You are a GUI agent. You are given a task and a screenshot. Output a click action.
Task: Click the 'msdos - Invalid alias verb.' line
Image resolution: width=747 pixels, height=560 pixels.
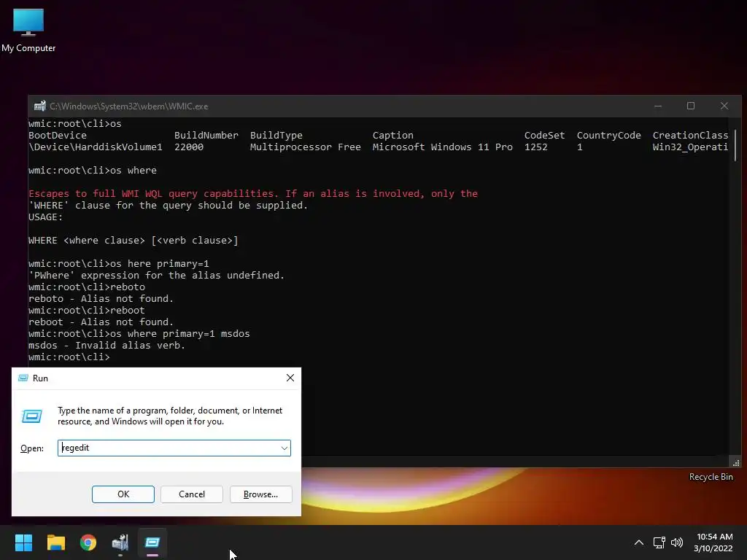pos(107,345)
